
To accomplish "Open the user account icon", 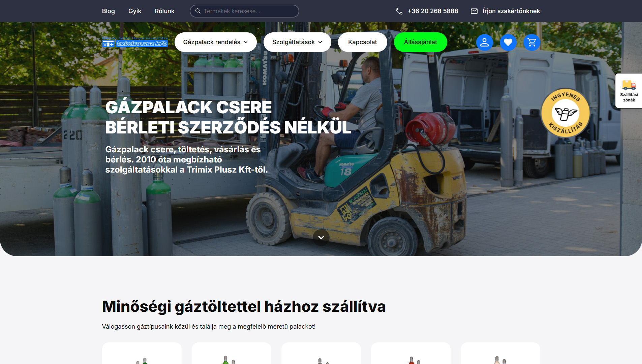I will 484,42.
